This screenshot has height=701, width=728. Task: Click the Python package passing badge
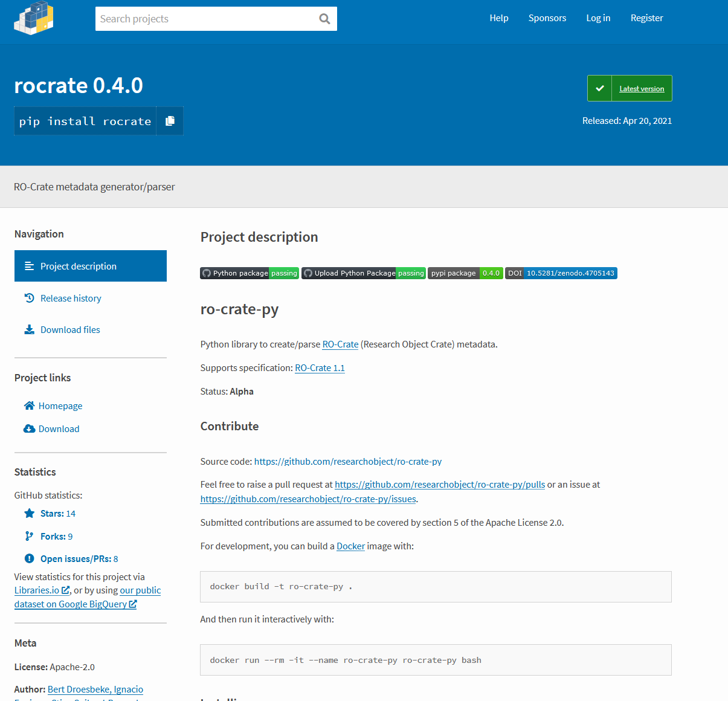[250, 273]
